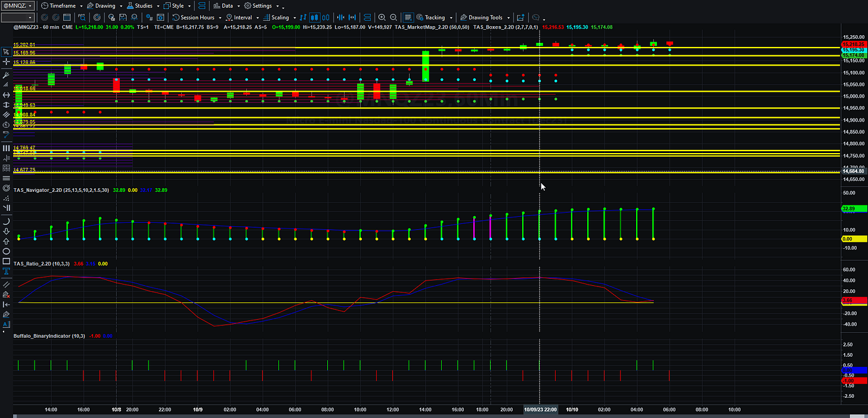Select the ellipse drawing tool
This screenshot has height=418, width=868.
click(x=7, y=251)
